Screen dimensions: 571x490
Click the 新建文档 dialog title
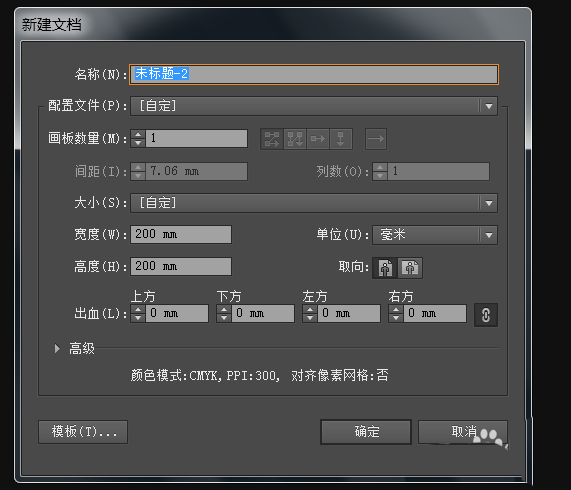(52, 25)
